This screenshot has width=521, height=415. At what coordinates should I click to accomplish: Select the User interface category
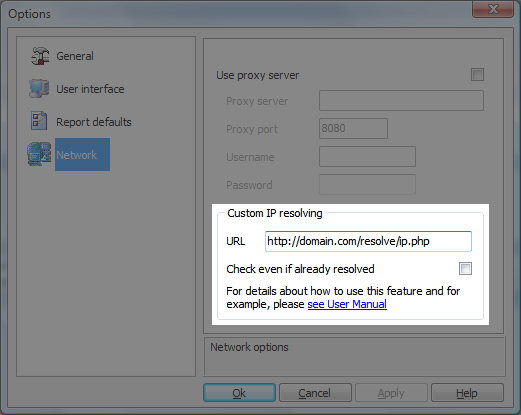(x=90, y=89)
